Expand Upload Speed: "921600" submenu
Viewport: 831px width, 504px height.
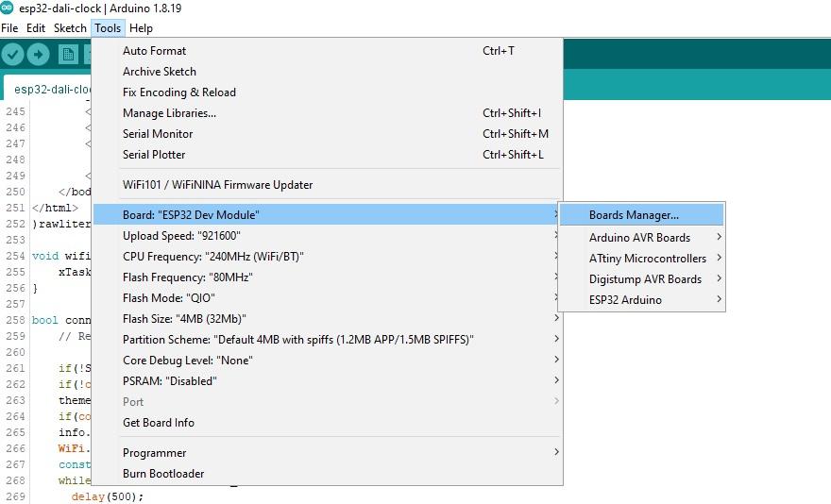point(326,235)
